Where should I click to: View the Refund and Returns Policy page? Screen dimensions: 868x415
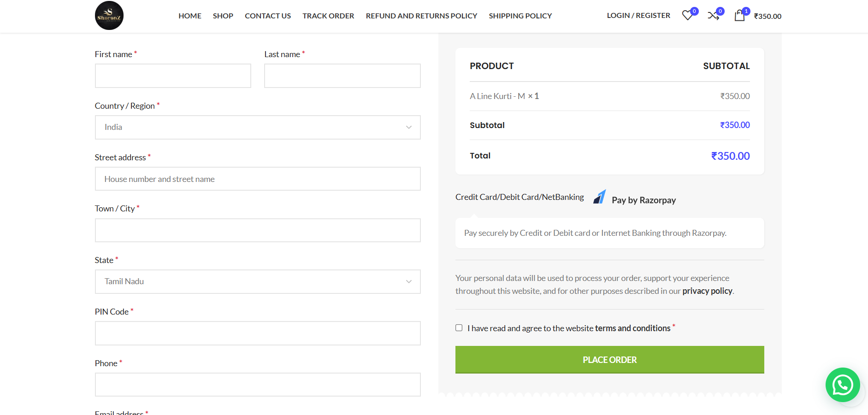[x=421, y=16]
